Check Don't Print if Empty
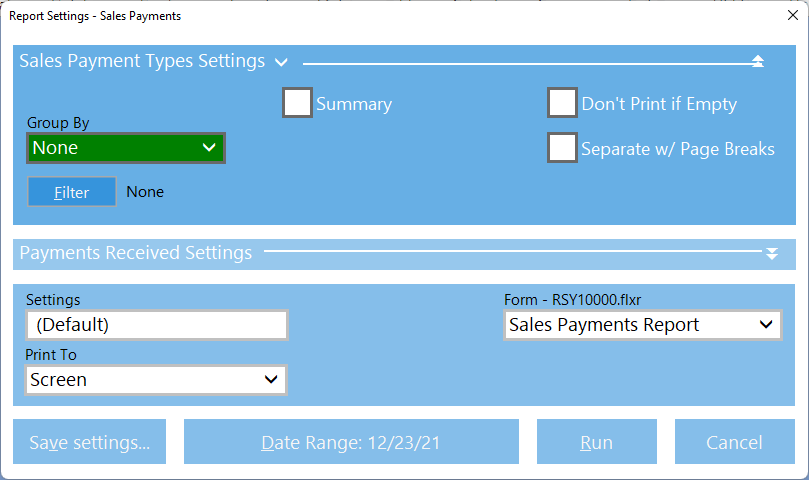Screen dimensions: 809x480 (x=563, y=104)
